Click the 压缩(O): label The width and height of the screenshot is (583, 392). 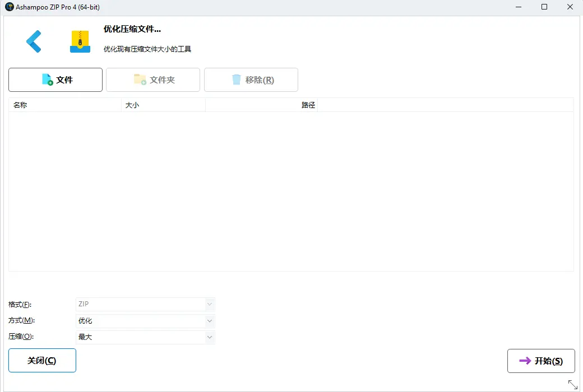click(x=21, y=337)
